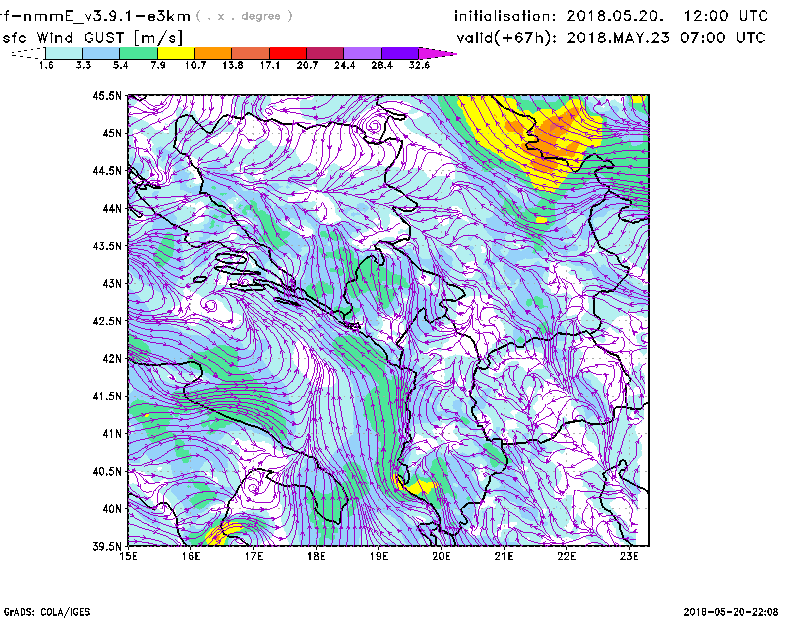800x618 pixels.
Task: Click the legend value 17.1
Action: point(270,65)
